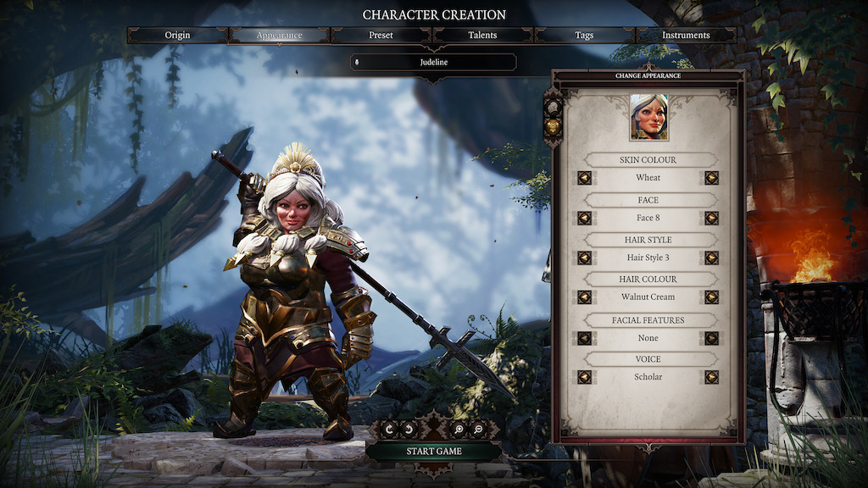Open the Instruments tab
Image resolution: width=868 pixels, height=488 pixels.
[x=686, y=35]
